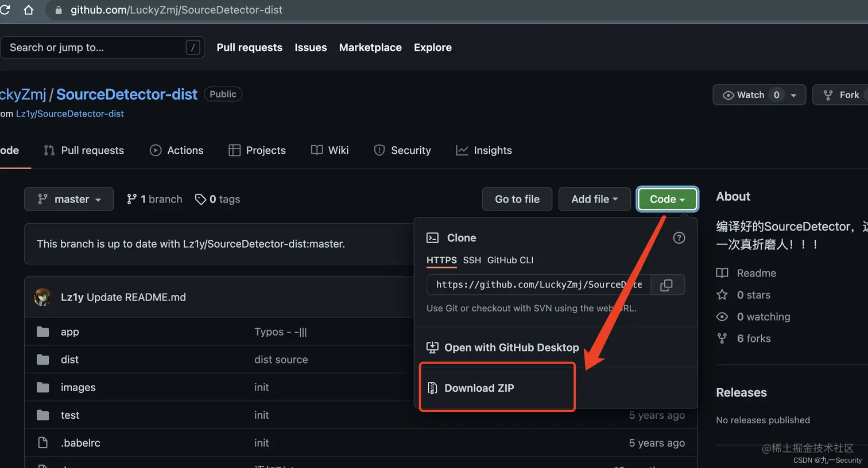The width and height of the screenshot is (868, 468).
Task: Open the Readme link in About
Action: point(757,273)
